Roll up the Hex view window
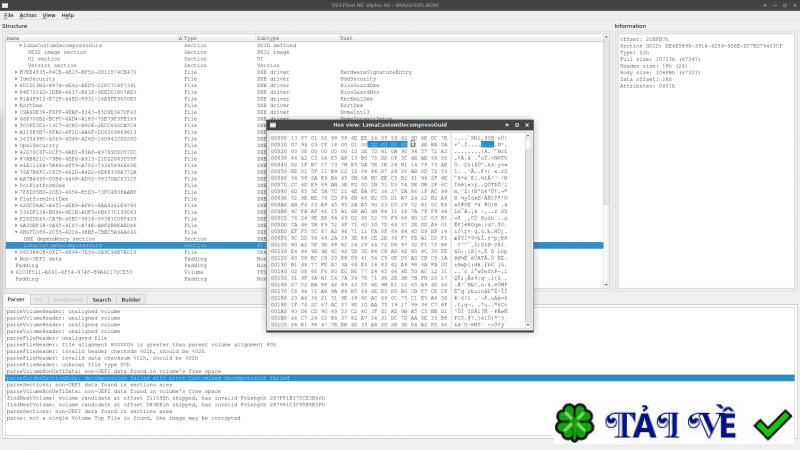Screen dimensions: 800x450 coord(506,125)
